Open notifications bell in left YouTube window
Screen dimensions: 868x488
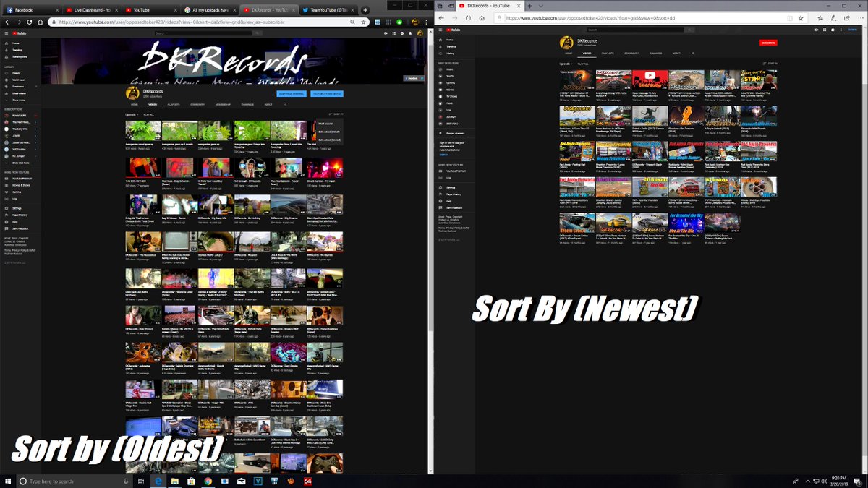click(409, 33)
